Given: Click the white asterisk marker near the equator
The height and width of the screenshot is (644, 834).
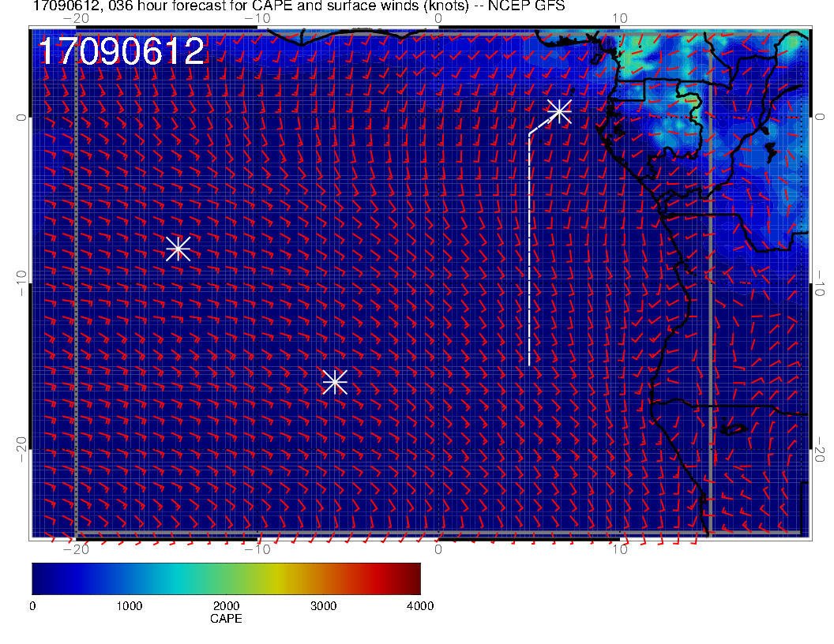Looking at the screenshot, I should click(x=559, y=111).
